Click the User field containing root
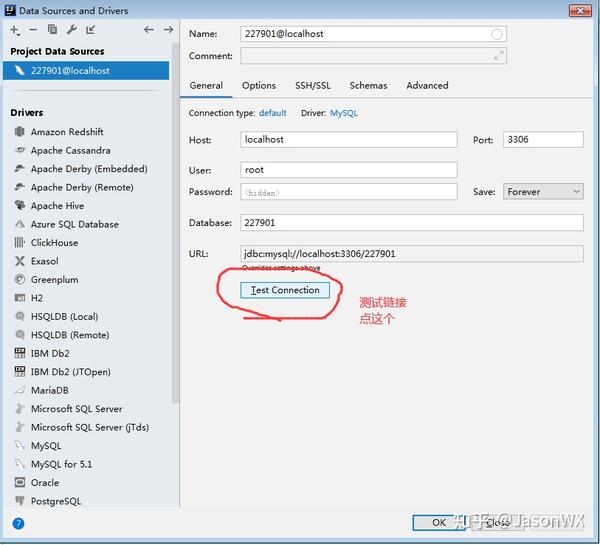 (349, 170)
